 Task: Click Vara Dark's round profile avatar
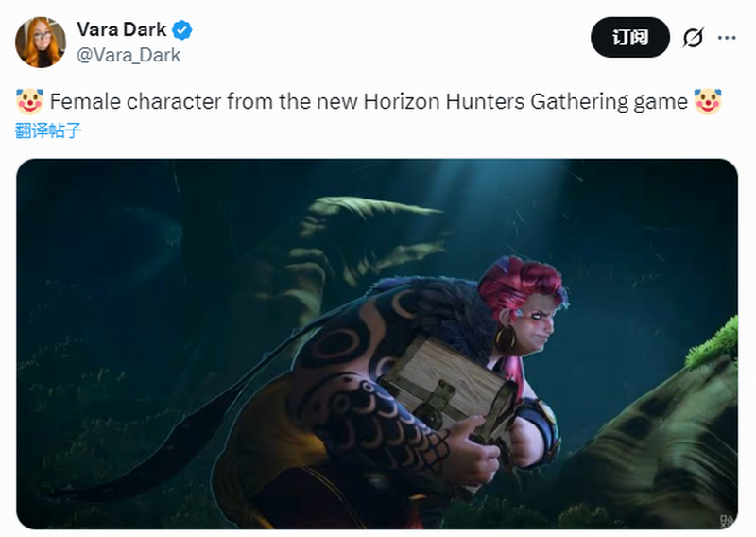click(41, 42)
